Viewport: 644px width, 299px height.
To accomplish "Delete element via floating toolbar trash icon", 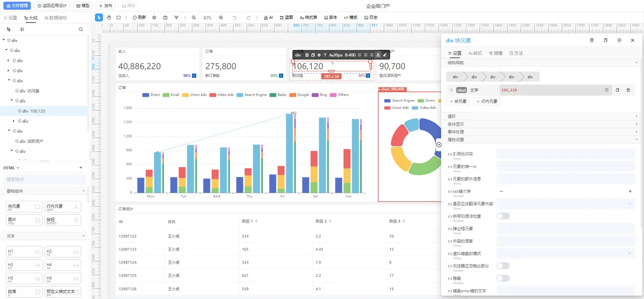I will pos(307,55).
